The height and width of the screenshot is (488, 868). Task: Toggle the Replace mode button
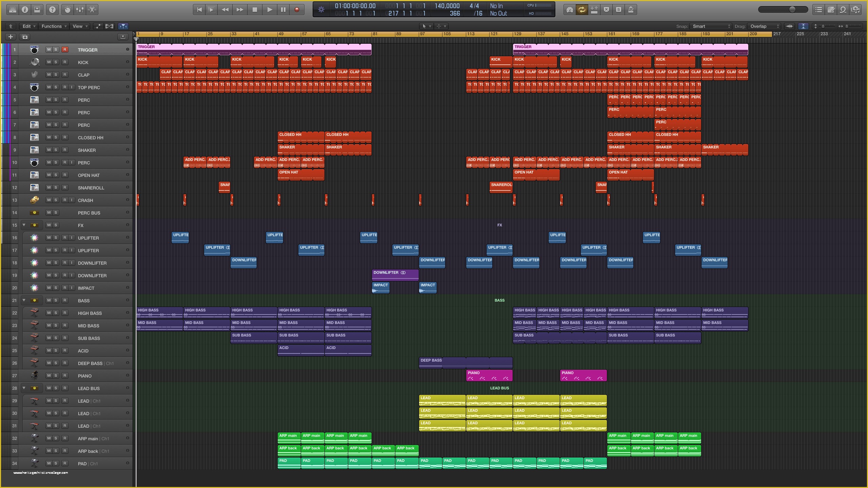594,10
